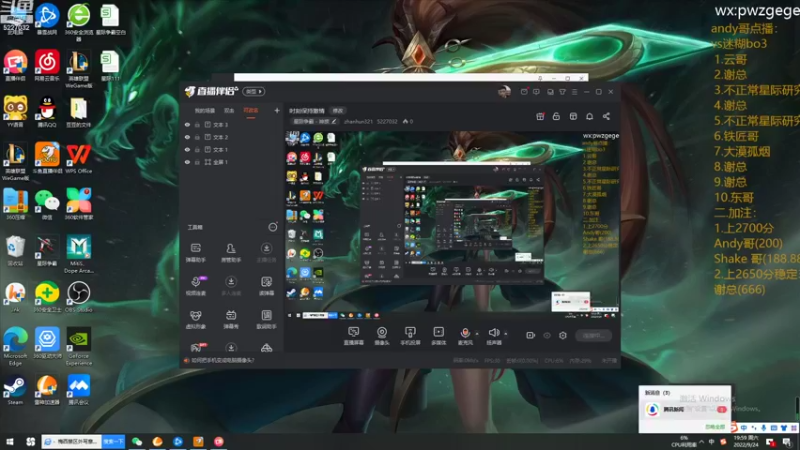The height and width of the screenshot is (450, 800).
Task: Open GeForce Experience desktop icon
Action: 79,347
